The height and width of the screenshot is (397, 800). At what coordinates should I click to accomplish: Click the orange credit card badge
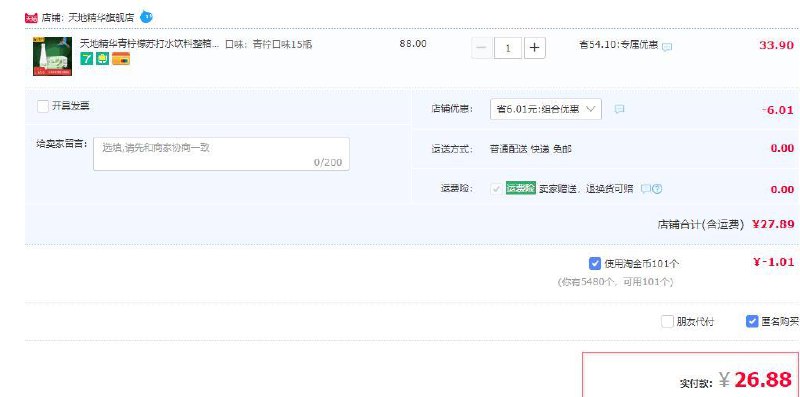click(121, 59)
